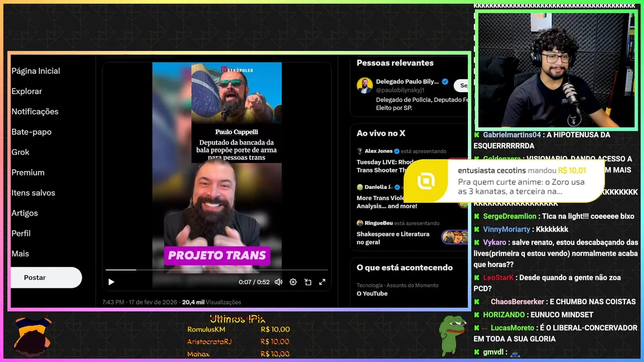Click the R$ 10,01 donation amount

[572, 170]
